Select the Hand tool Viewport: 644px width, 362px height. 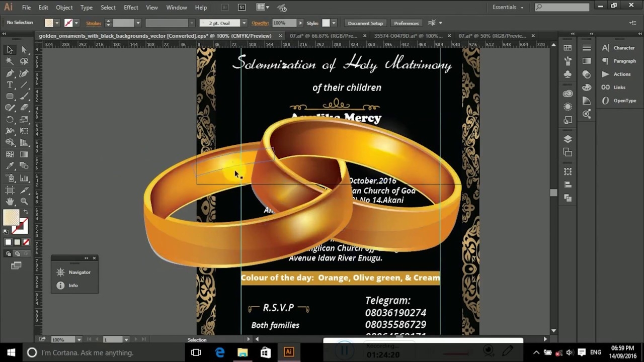tap(10, 202)
